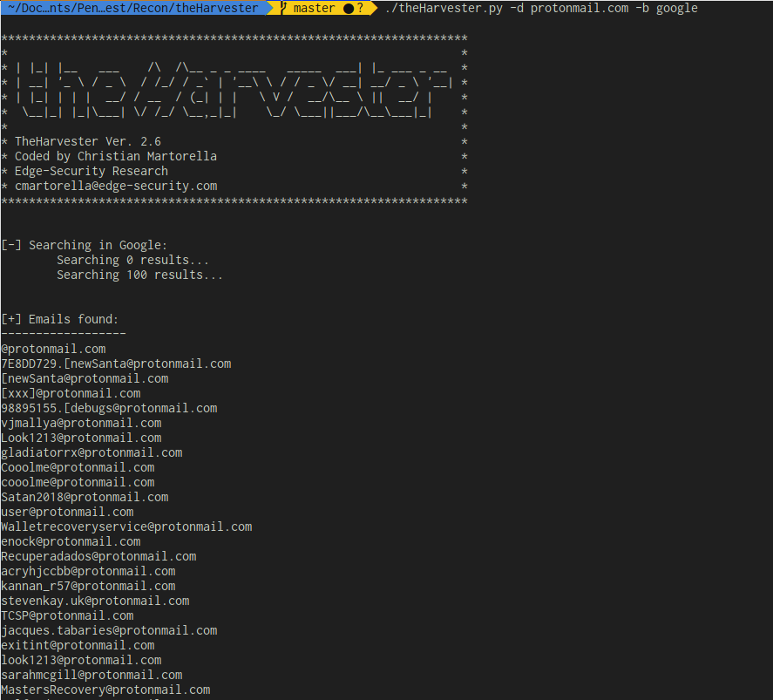Click Walletrecoveryservice@protonmail.com entry
The height and width of the screenshot is (700, 773).
pyautogui.click(x=126, y=527)
